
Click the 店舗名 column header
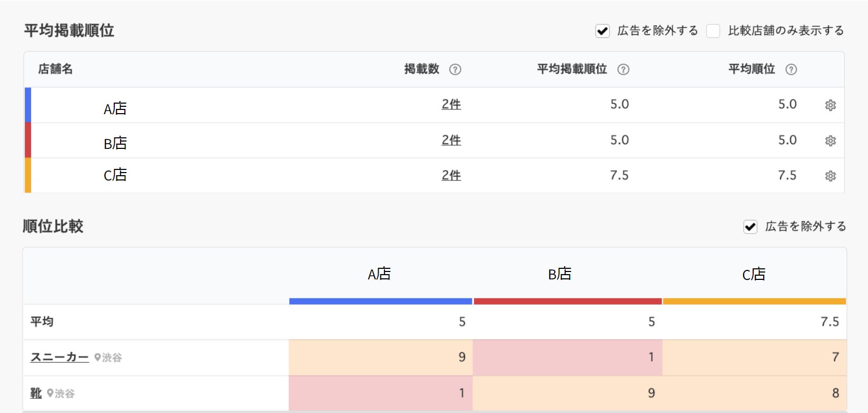tap(55, 69)
